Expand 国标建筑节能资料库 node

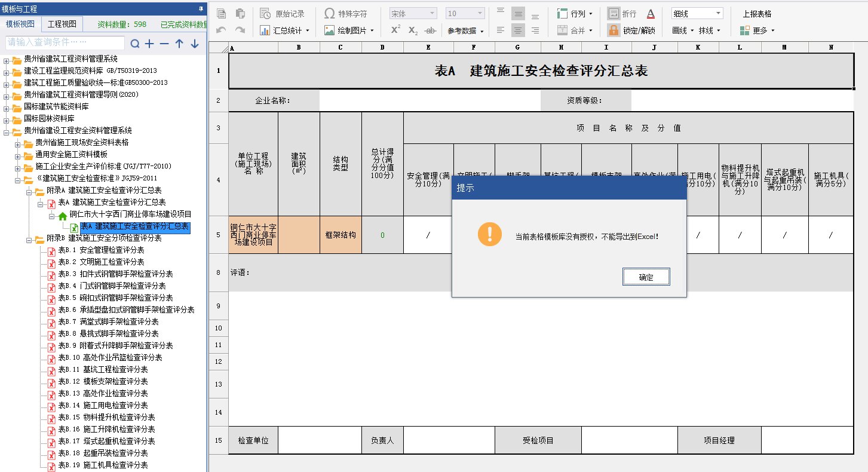6,108
